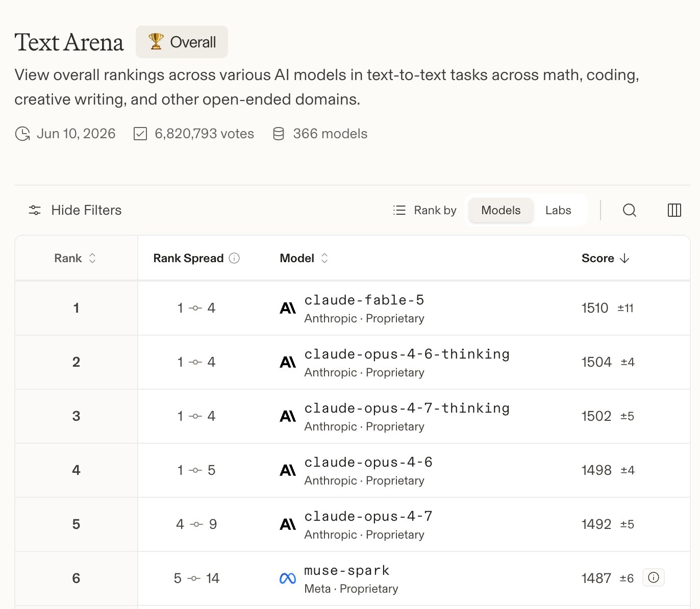700x609 pixels.
Task: Sort by the Model column arrows
Action: 324,258
